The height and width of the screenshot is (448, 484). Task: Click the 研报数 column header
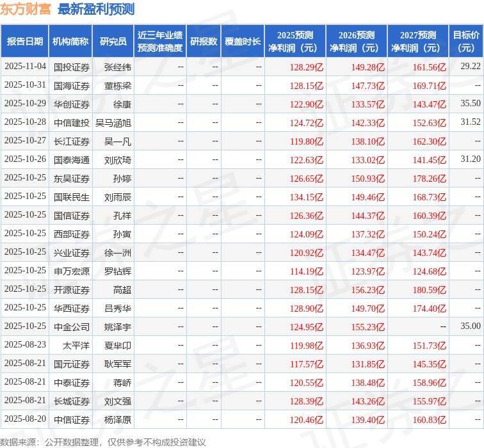(x=204, y=42)
